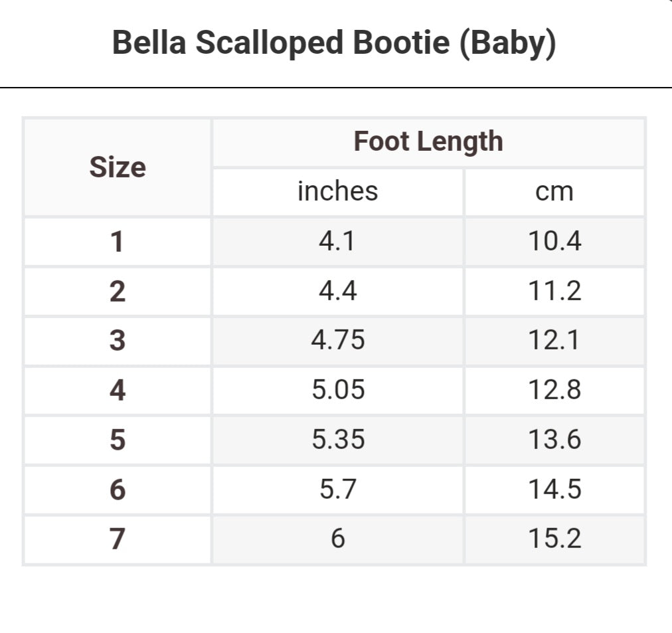Image resolution: width=672 pixels, height=633 pixels.
Task: Click the cm column subheader
Action: click(554, 191)
